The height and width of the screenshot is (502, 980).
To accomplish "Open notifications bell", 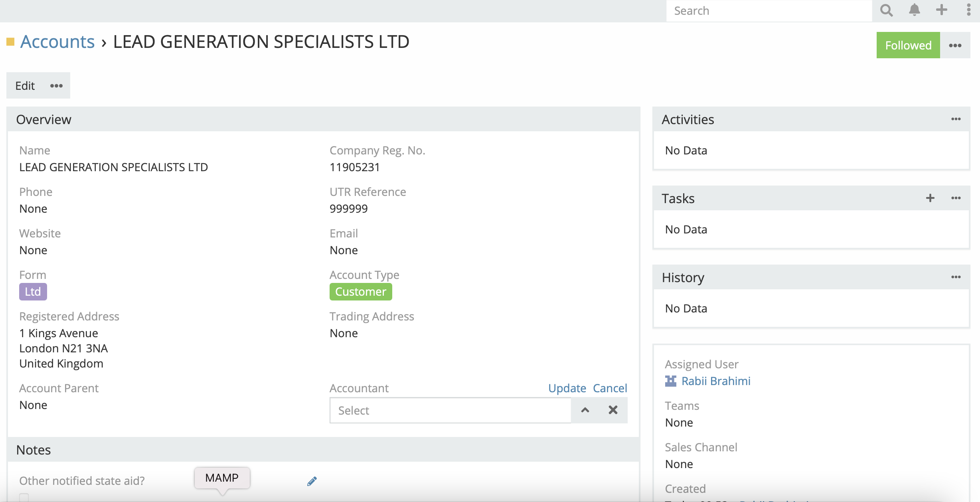I will coord(914,10).
